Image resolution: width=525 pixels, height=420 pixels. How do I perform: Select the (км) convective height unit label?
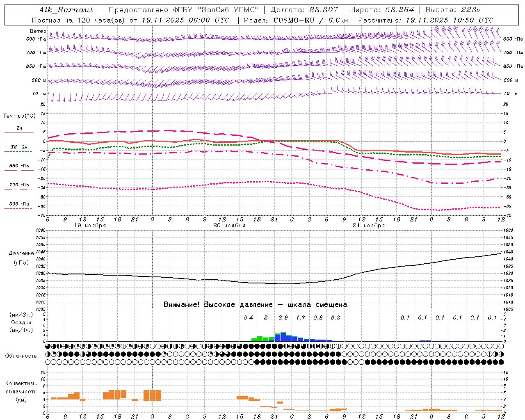pos(22,399)
